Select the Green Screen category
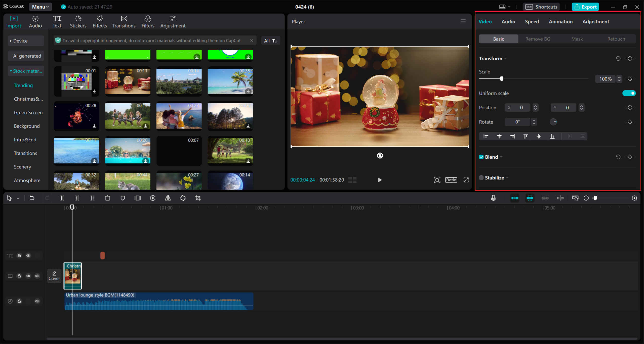 pyautogui.click(x=28, y=113)
